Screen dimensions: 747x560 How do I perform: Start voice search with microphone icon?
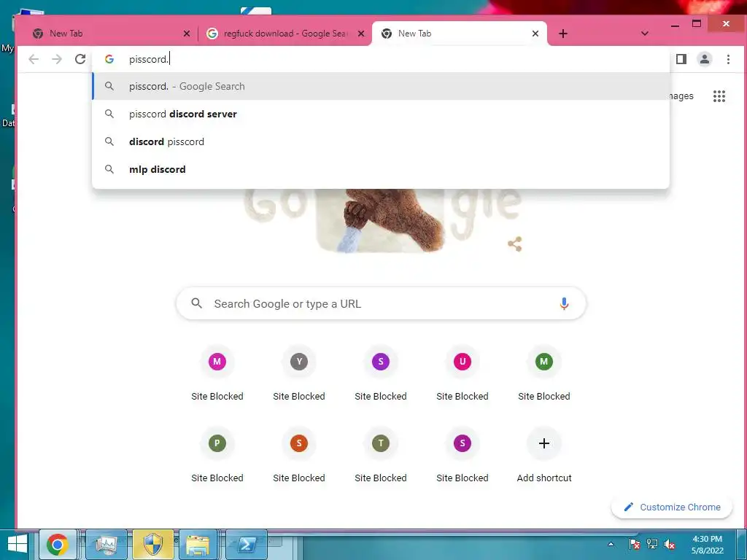click(564, 303)
